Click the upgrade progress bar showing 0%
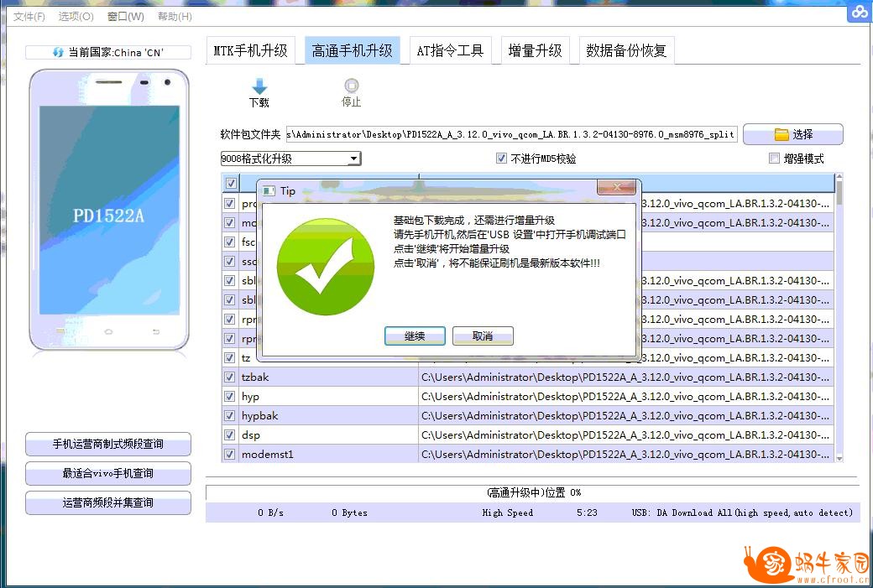 tap(532, 492)
